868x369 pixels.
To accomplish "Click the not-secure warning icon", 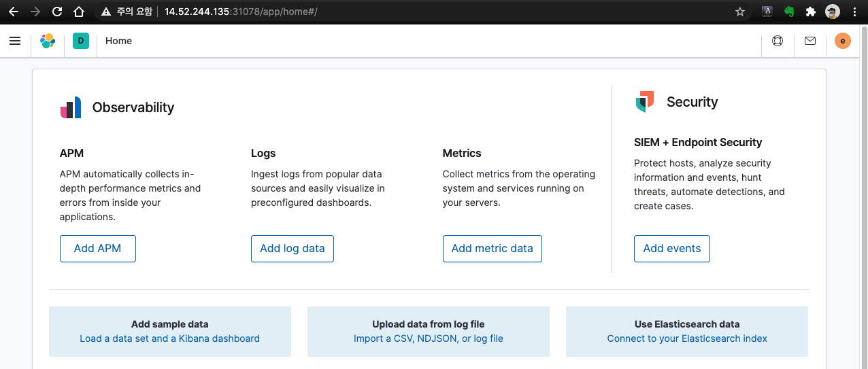I will 105,12.
